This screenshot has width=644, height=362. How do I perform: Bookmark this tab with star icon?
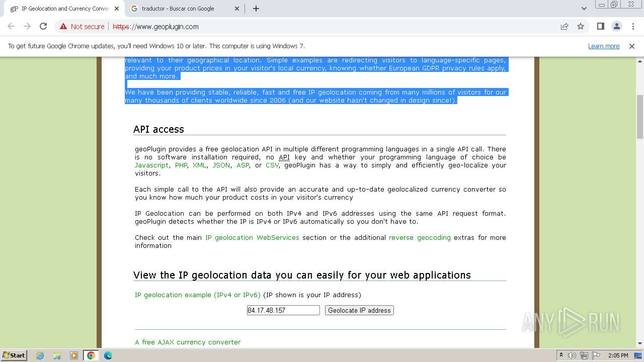[581, 26]
